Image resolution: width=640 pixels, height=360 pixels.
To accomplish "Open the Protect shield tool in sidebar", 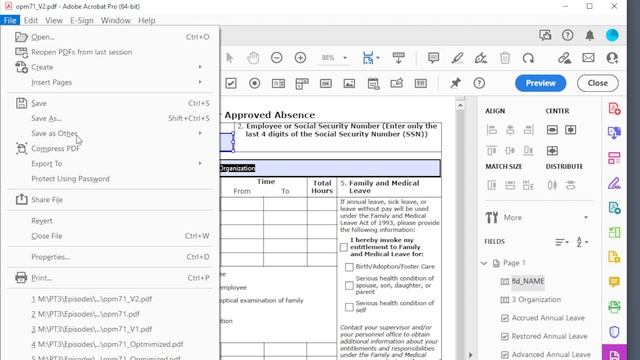I will tap(614, 331).
